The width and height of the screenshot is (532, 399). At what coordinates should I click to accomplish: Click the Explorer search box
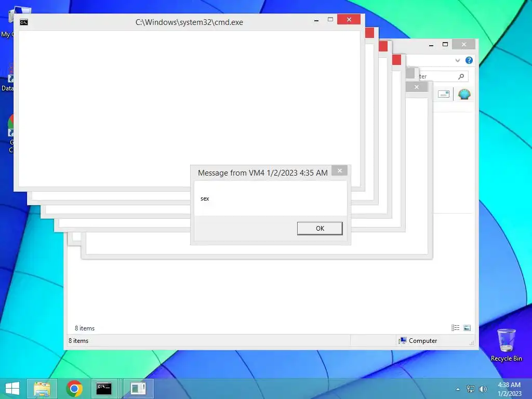point(443,76)
